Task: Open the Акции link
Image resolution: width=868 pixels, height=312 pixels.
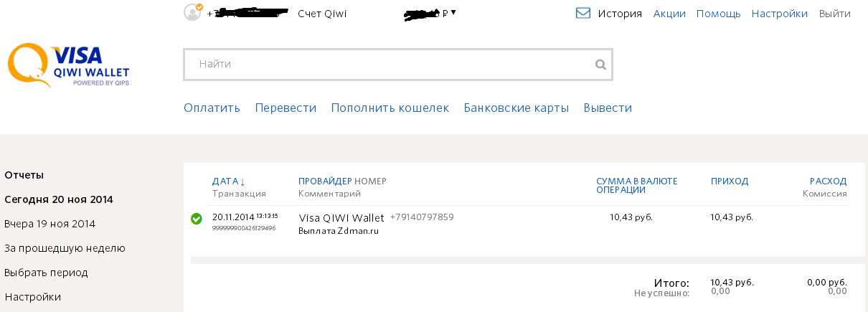Action: tap(669, 14)
